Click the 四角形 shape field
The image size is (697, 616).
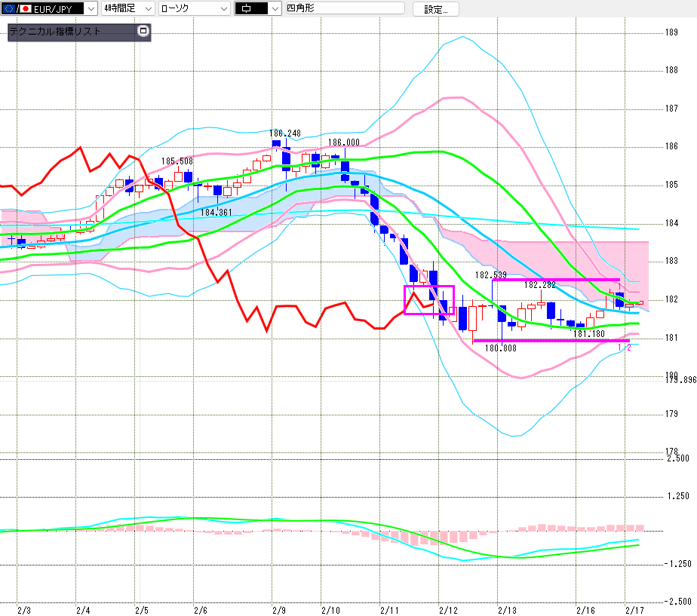point(339,9)
